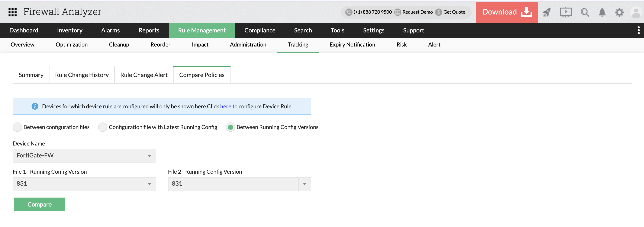Open notifications via the bell icon
Screen dimensions: 644x227
[602, 12]
